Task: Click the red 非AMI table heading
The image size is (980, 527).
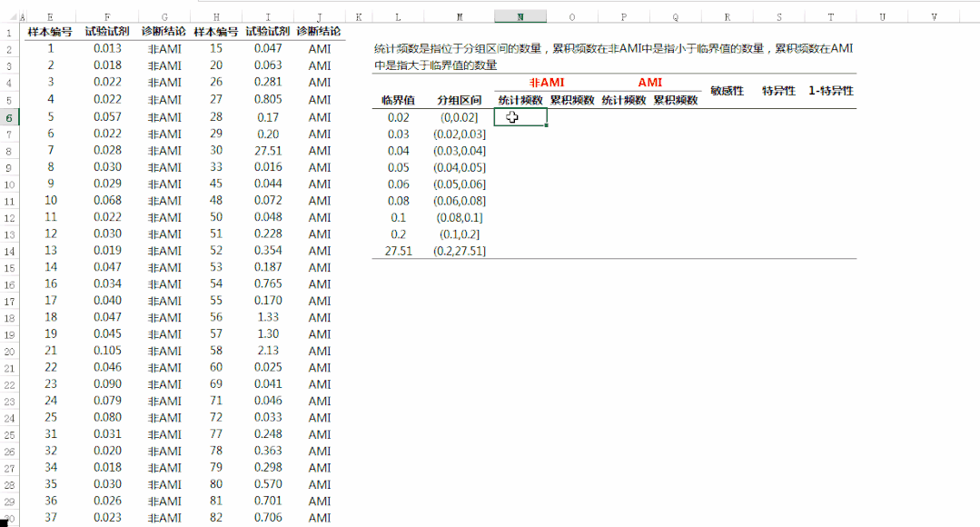Action: coord(546,83)
